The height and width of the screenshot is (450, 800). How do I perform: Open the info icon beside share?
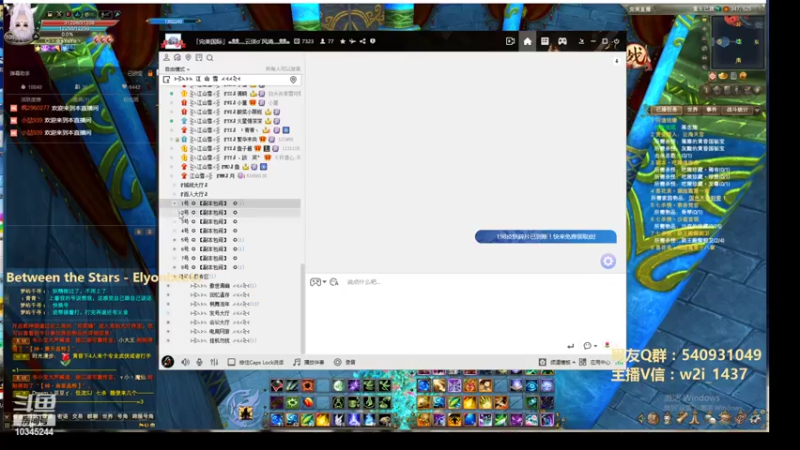point(372,41)
